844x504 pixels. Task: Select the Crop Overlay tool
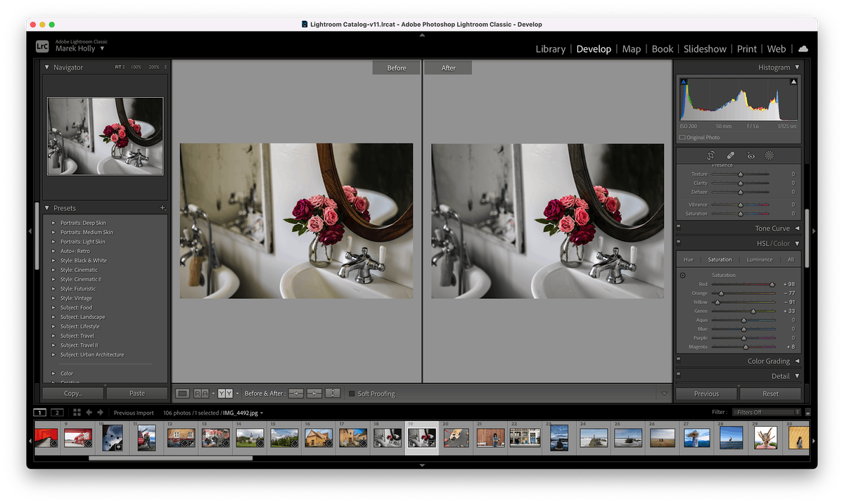711,155
